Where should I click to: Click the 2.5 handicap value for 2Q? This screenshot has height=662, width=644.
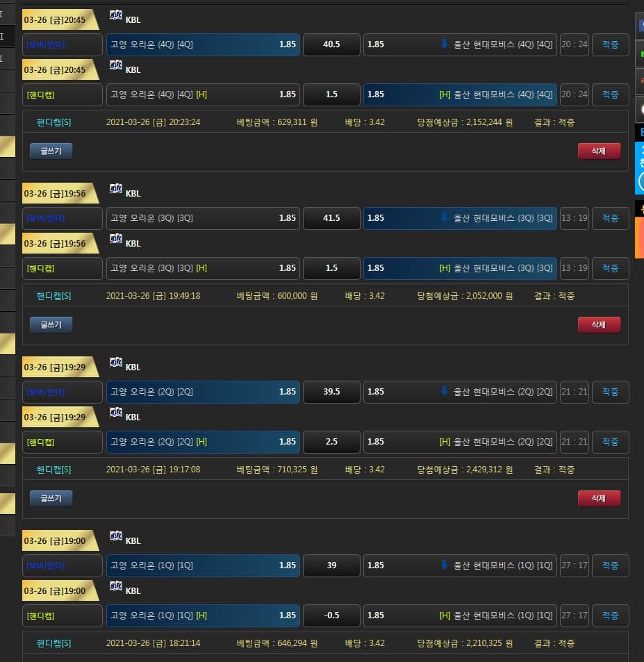pos(331,442)
